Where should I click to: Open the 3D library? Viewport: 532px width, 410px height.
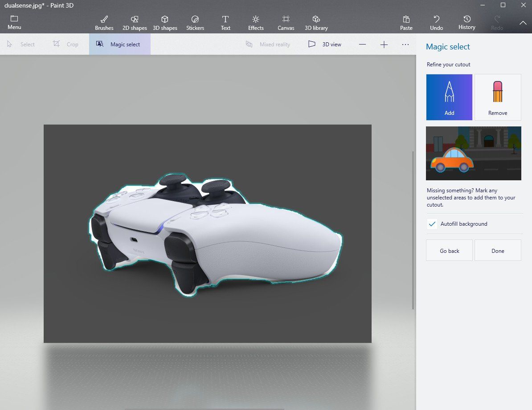316,23
